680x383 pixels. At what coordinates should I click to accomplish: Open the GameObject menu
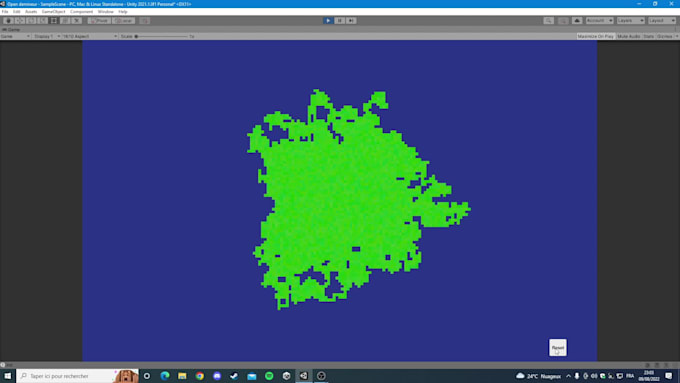53,12
